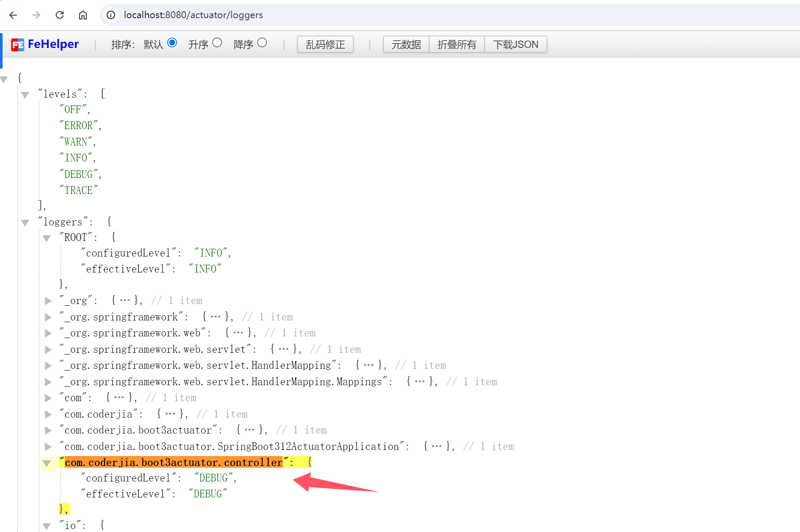
Task: Click the "loggers" key name
Action: click(63, 222)
